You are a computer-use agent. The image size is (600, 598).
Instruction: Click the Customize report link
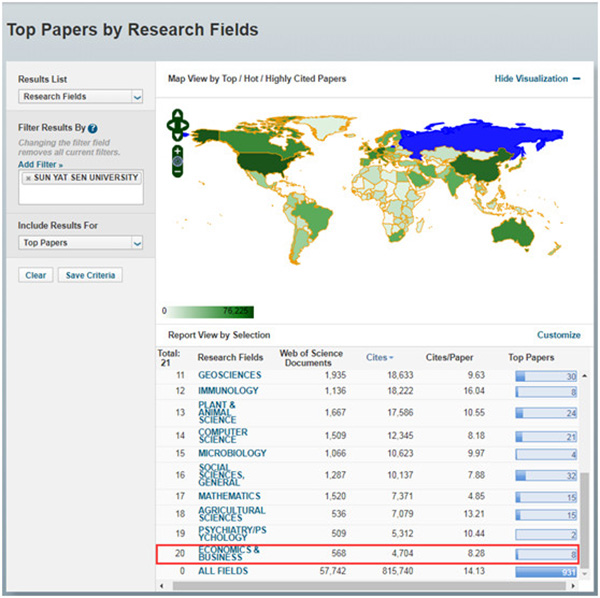click(x=558, y=335)
